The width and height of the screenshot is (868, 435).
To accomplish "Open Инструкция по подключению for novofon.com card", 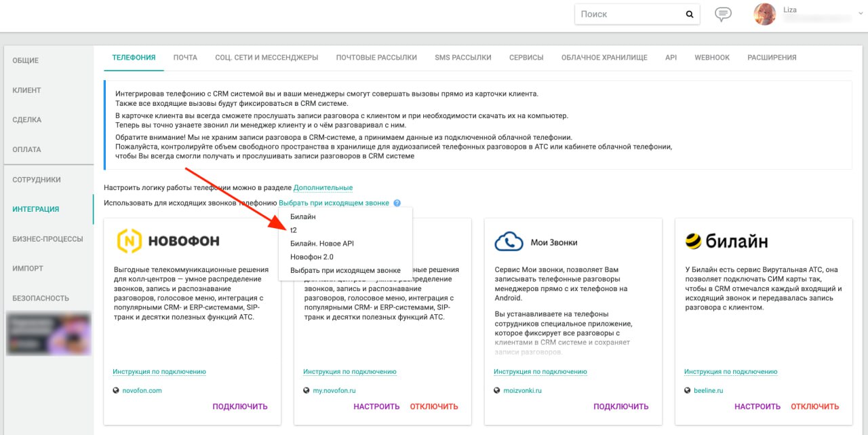I will click(159, 372).
